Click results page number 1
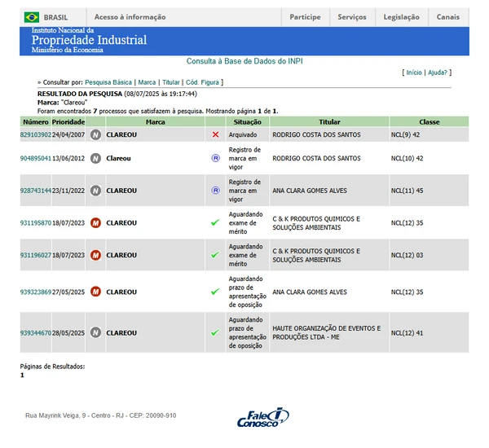 pos(22,375)
